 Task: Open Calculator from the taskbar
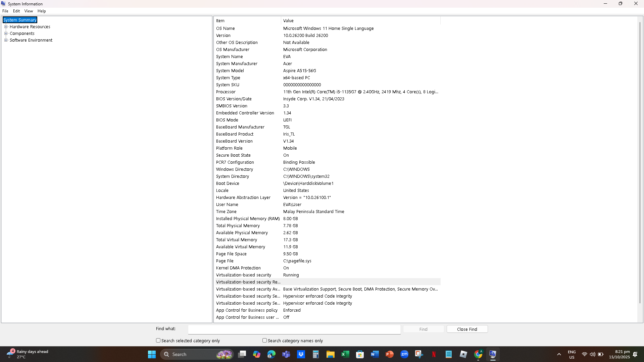(316, 354)
